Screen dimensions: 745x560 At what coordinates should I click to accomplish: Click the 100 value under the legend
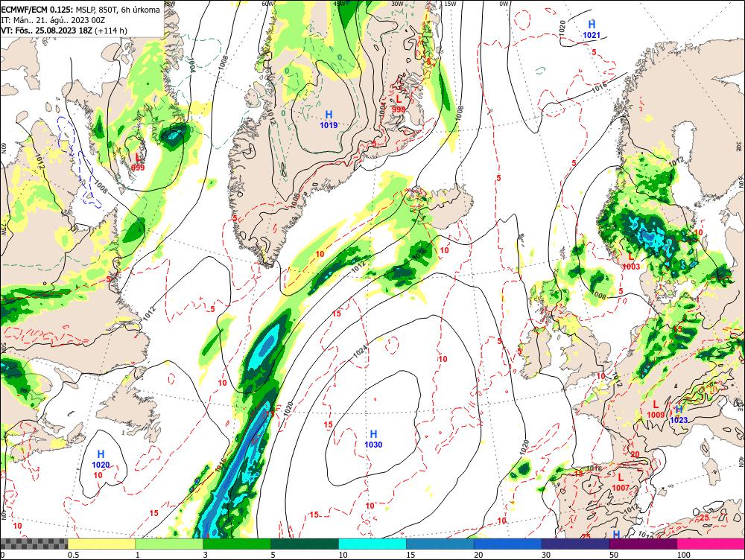[x=684, y=555]
